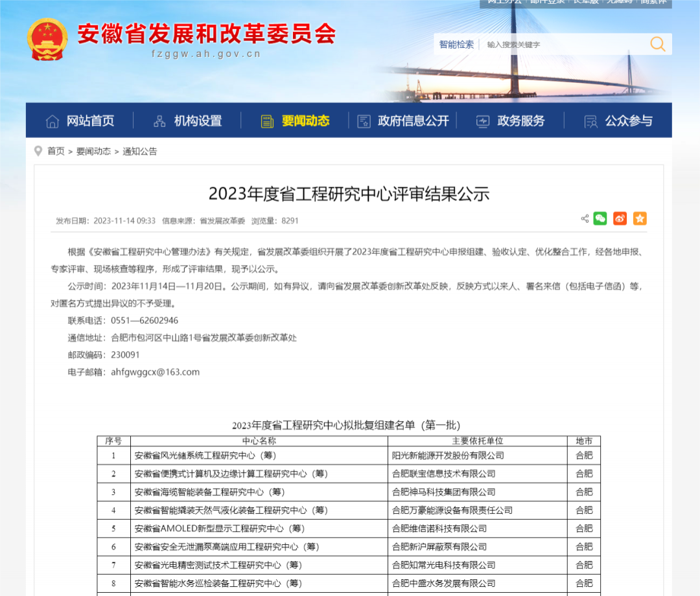The height and width of the screenshot is (596, 700).
Task: Click the star favorite icon
Action: 640,218
